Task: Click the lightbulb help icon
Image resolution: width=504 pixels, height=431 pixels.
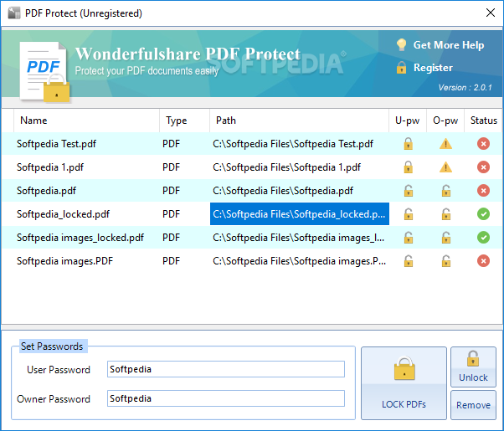Action: coord(402,45)
